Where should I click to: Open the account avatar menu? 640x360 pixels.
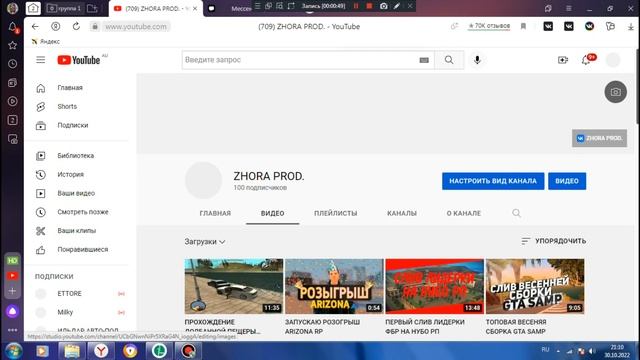pyautogui.click(x=613, y=60)
